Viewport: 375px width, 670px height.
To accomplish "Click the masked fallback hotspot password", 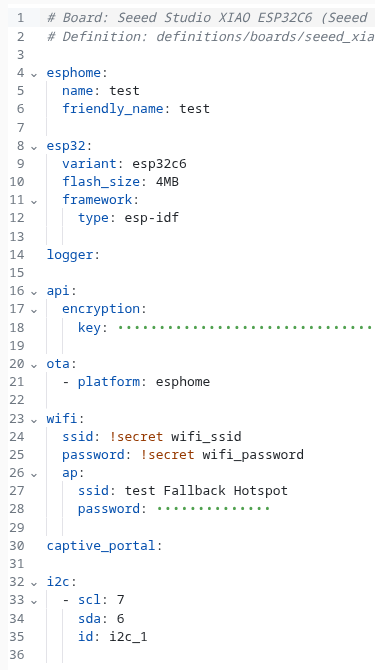I will tap(213, 509).
